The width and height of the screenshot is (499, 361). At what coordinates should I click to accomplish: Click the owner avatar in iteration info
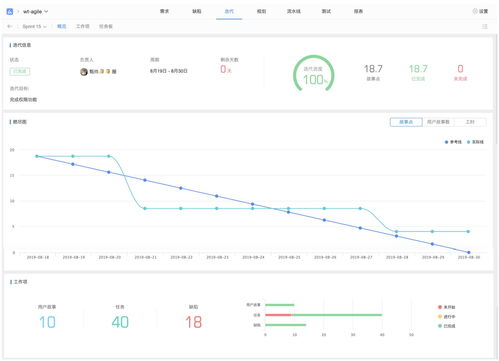84,71
